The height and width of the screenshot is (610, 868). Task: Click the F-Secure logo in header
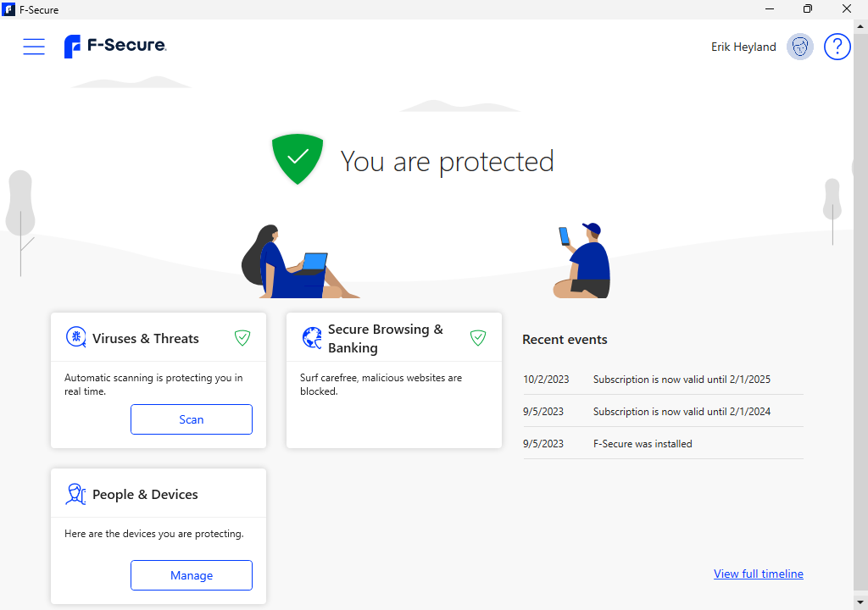tap(115, 46)
